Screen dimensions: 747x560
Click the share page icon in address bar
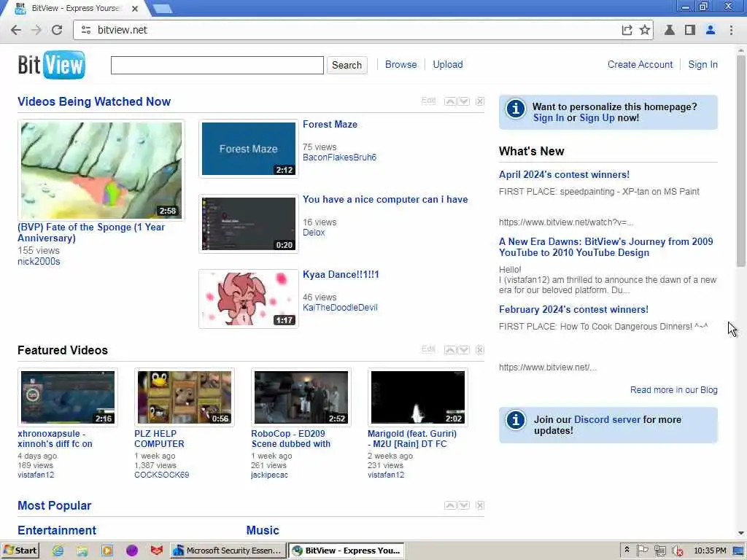click(x=627, y=30)
